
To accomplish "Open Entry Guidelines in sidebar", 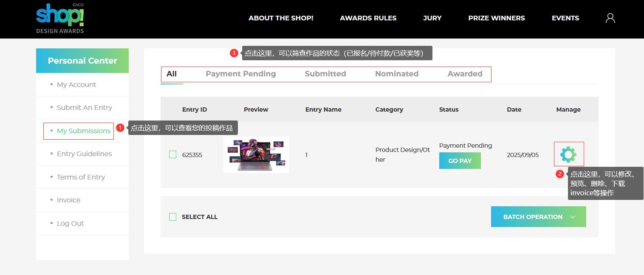I will coord(84,154).
